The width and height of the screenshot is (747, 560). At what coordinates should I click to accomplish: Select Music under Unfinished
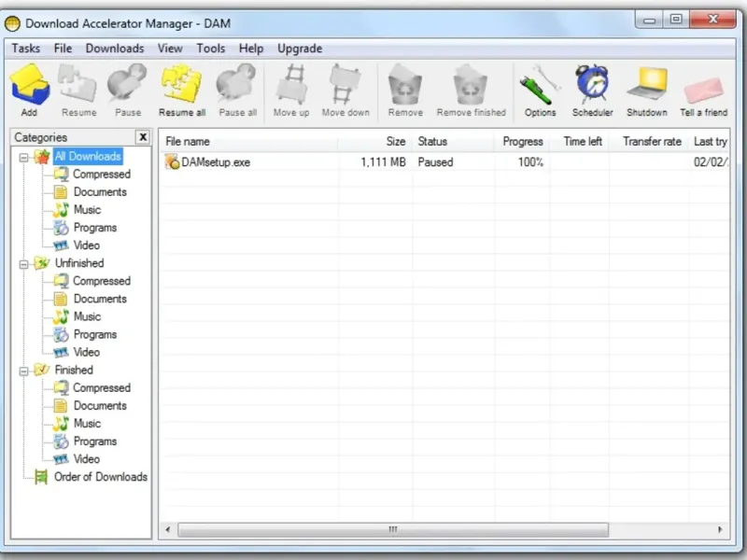[x=87, y=316]
